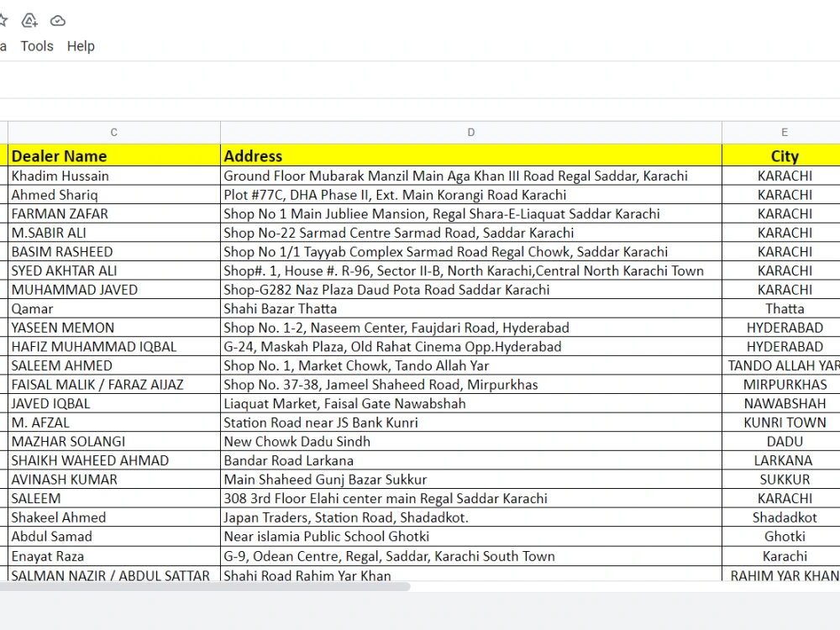840x630 pixels.
Task: Select the Address header cell
Action: coord(471,156)
